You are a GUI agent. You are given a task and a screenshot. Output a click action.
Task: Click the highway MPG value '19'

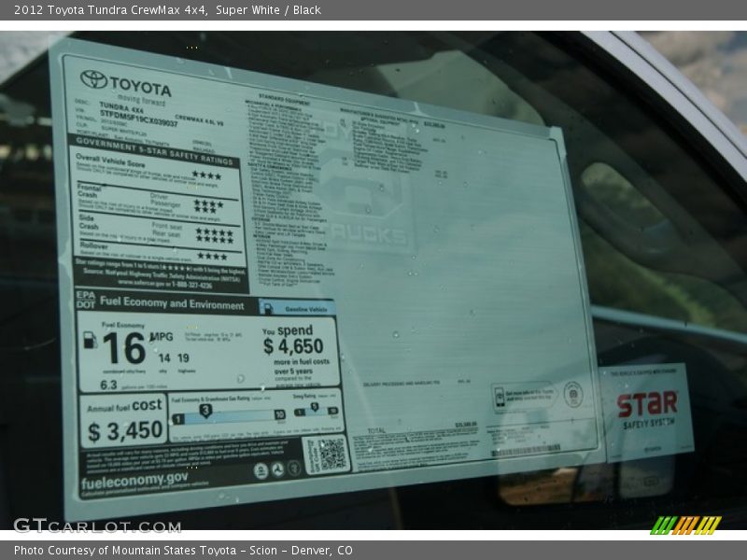183,358
